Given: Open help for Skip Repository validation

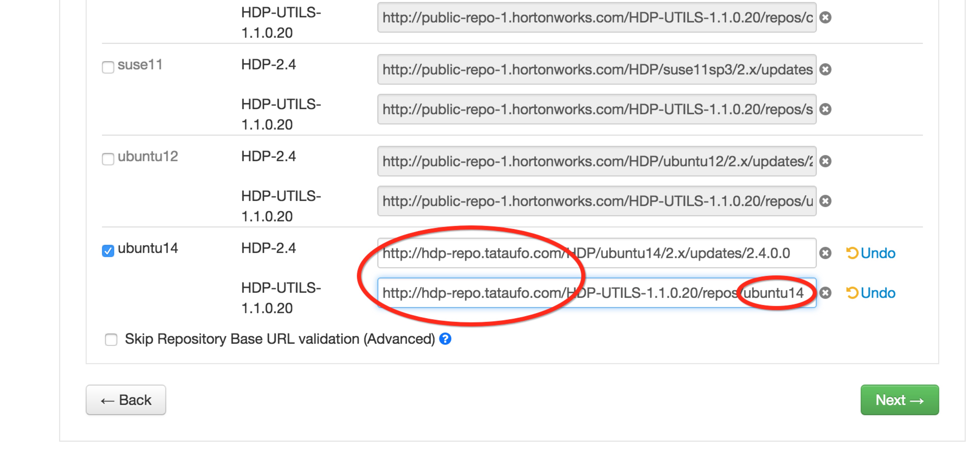Looking at the screenshot, I should 445,339.
